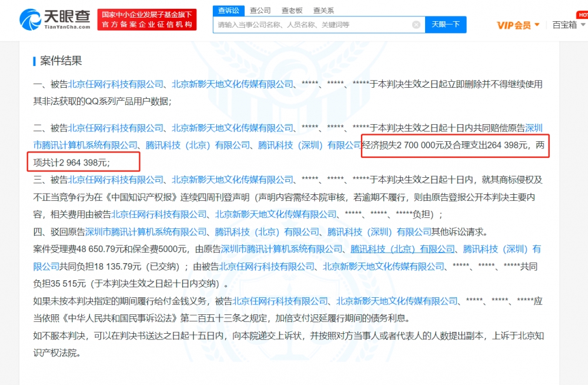
Task: Open 北京新影天地文化传媒有限公司 link in paragraph 一
Action: click(232, 84)
